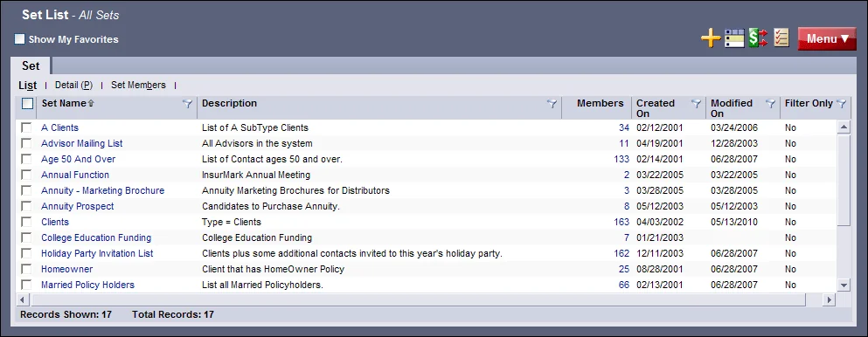Click member count 133 for Age 50 And Over
The image size is (868, 337).
click(x=621, y=159)
